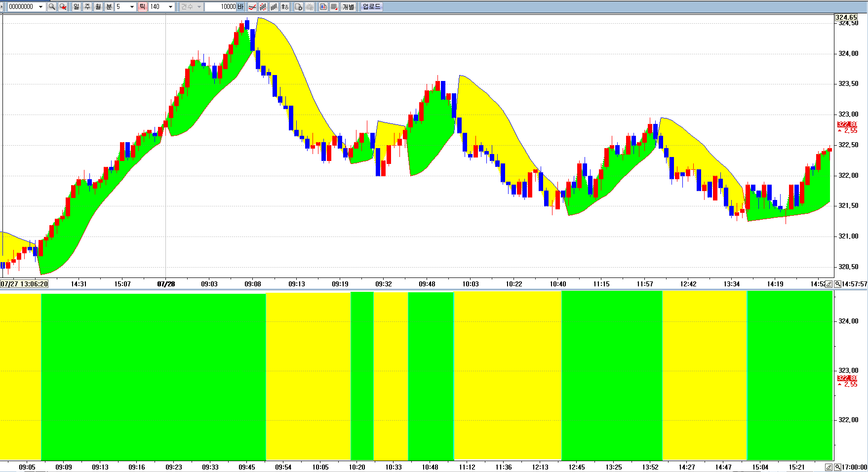Click the red-arrow symbol search icon
This screenshot has height=472, width=868.
click(63, 6)
